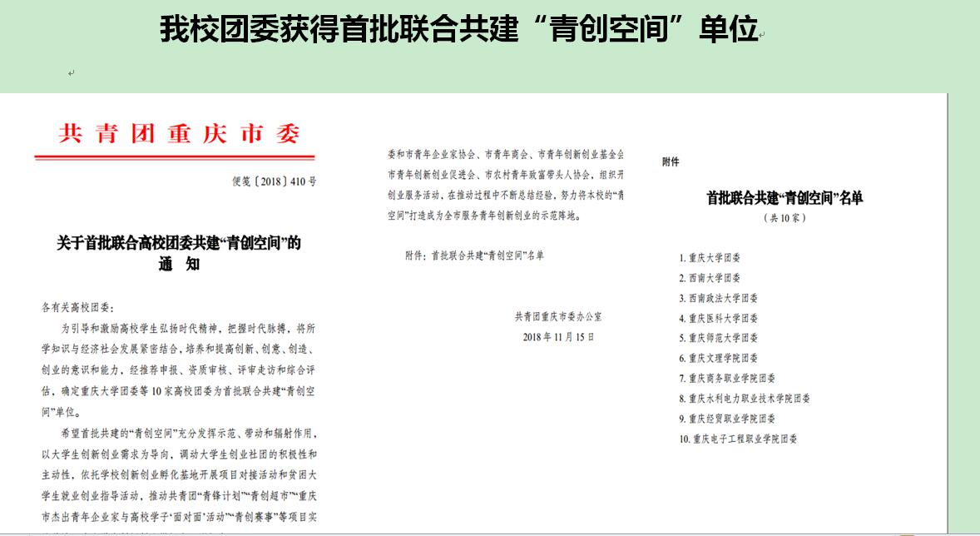The width and height of the screenshot is (980, 536).
Task: Select list entry 8. 重庆水利电力职业技术学院团委
Action: click(x=744, y=399)
